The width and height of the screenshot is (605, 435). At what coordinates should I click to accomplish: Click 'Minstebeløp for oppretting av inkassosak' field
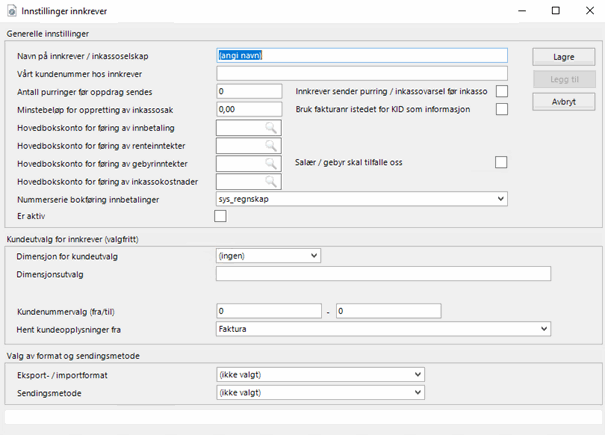(x=250, y=109)
